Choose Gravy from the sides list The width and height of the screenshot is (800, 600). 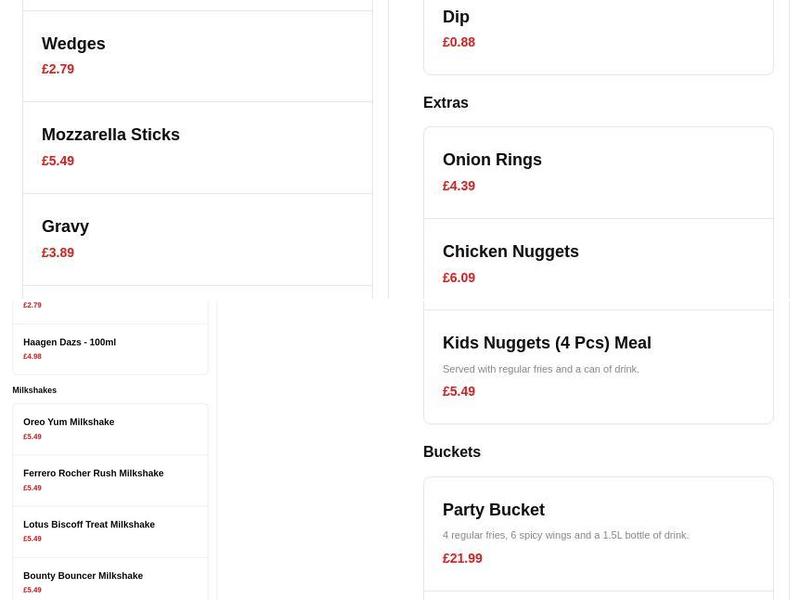65,226
